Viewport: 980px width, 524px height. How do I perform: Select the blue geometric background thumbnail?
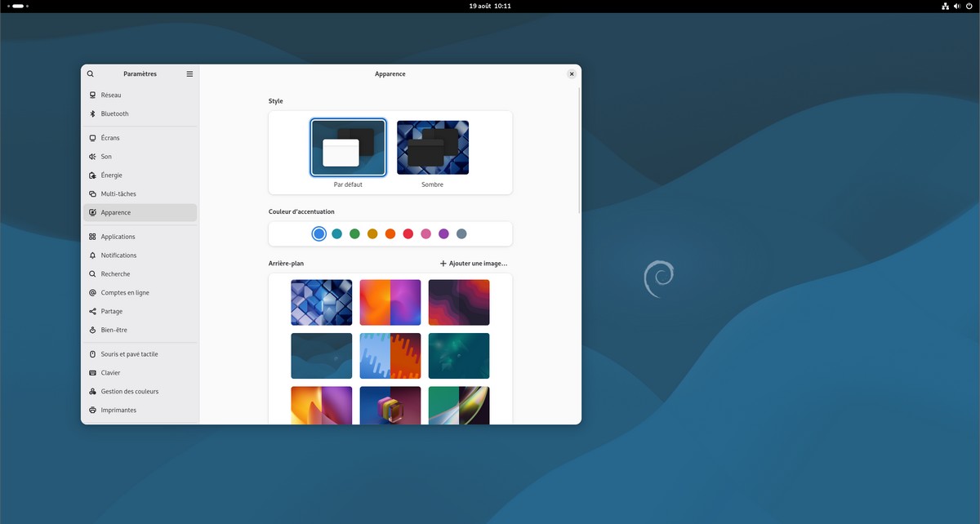point(321,302)
